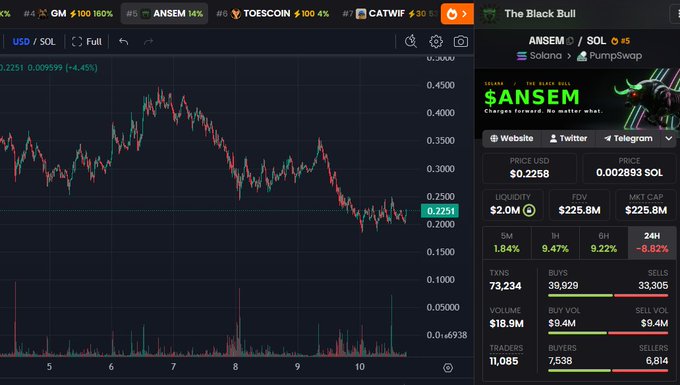This screenshot has height=385, width=680.
Task: Click the SELLS 33,305 value
Action: (653, 285)
